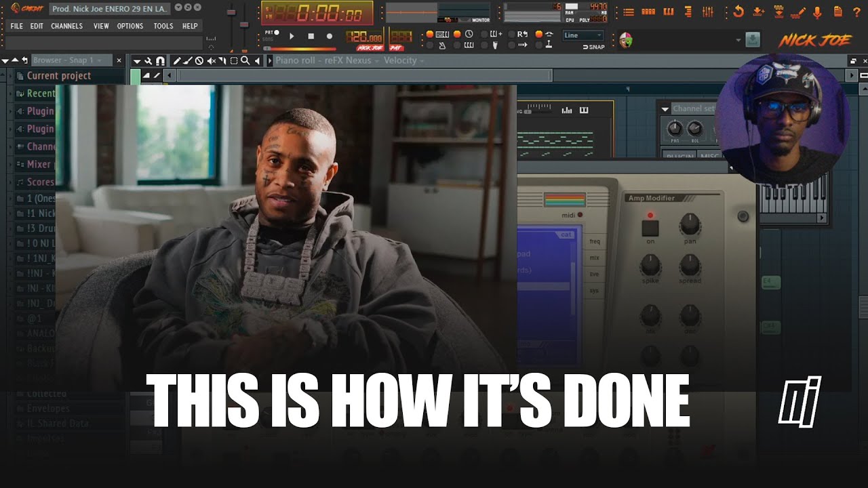The image size is (868, 488).
Task: Open the mixer view icon
Action: pos(708,12)
